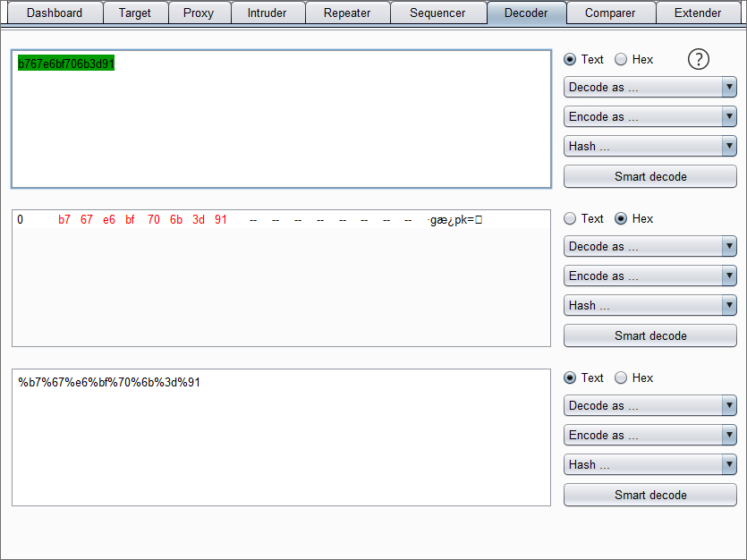Select Text view for the middle panel
747x560 pixels.
coord(570,218)
